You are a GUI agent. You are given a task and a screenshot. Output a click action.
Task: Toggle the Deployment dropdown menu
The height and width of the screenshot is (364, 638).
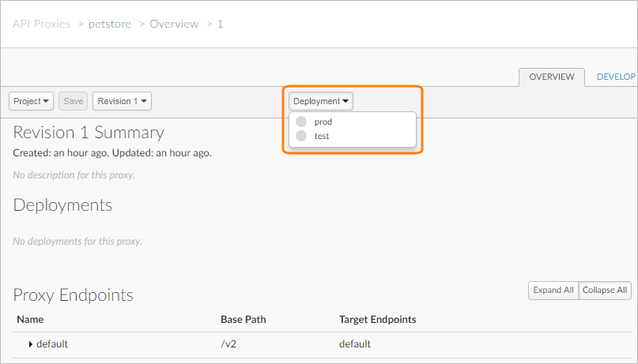(x=321, y=101)
